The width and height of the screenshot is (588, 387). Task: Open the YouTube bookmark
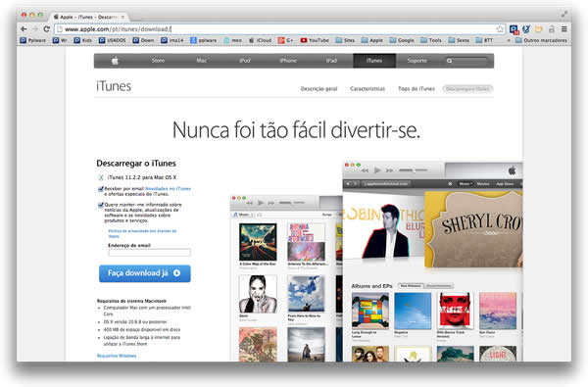click(315, 40)
